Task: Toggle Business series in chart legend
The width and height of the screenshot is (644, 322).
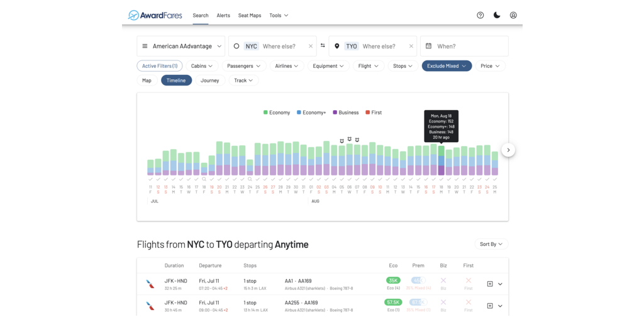Action: [345, 113]
